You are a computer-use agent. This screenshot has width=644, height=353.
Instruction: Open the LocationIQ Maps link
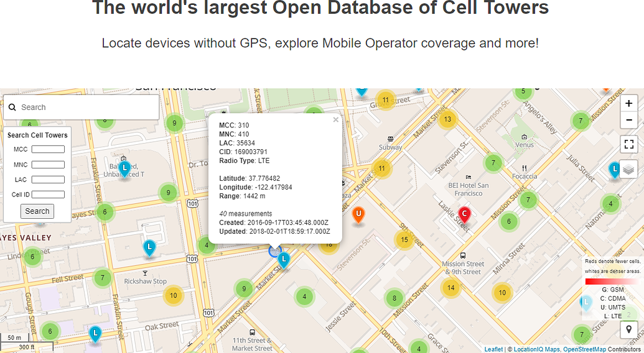coord(536,349)
